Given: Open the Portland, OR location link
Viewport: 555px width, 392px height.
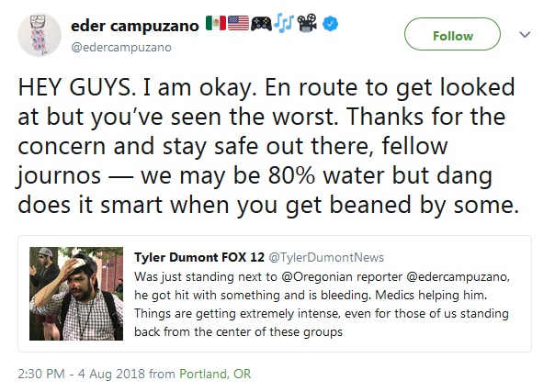Looking at the screenshot, I should click(x=215, y=374).
